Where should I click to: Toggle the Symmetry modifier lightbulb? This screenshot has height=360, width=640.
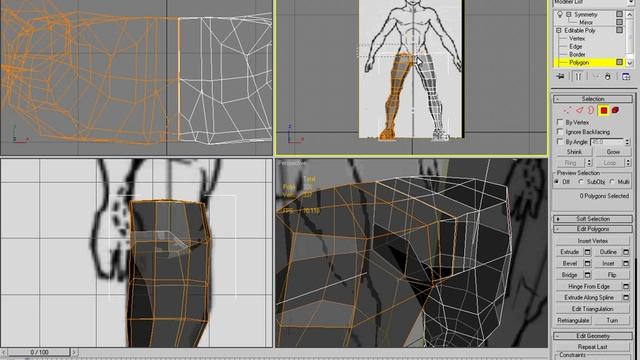click(x=560, y=14)
